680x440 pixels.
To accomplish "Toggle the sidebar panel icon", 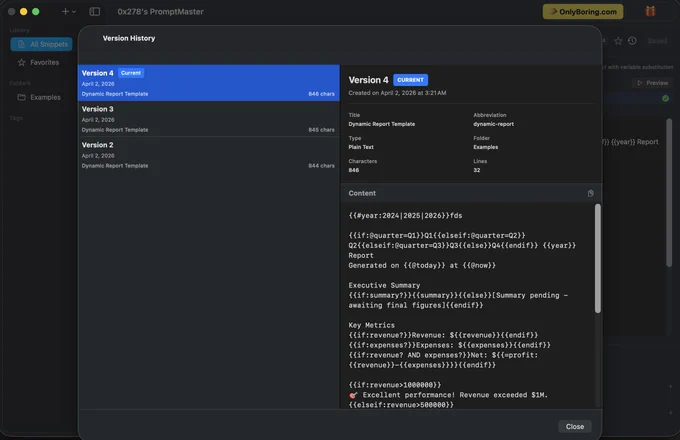I will point(95,12).
